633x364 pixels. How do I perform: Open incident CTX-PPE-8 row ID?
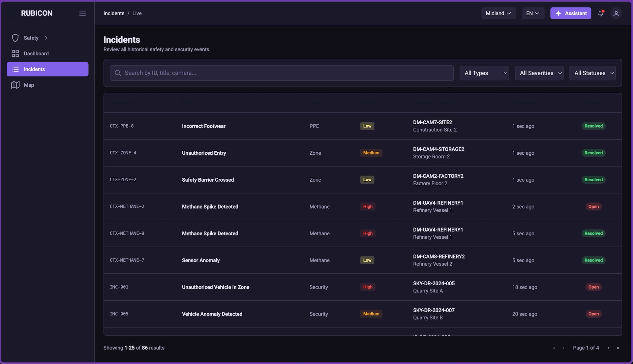click(x=122, y=126)
